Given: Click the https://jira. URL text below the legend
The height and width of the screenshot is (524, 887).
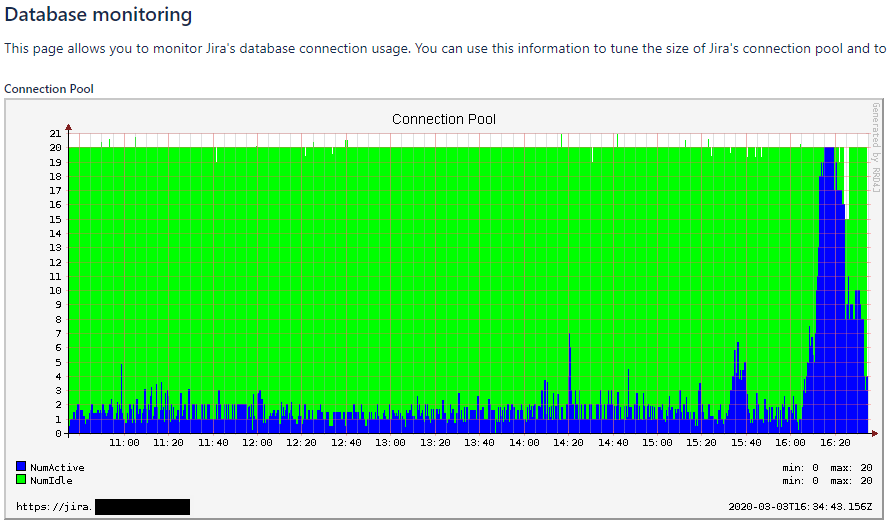Looking at the screenshot, I should [54, 506].
